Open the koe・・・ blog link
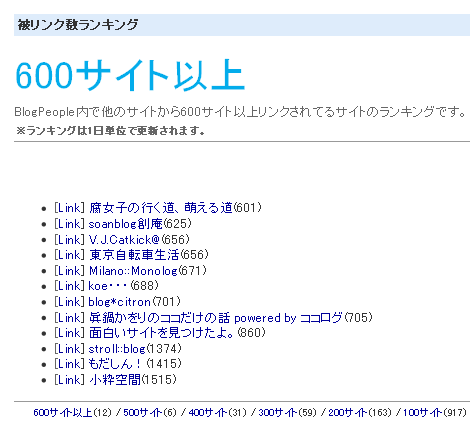Image resolution: width=470 pixels, height=433 pixels. click(109, 286)
